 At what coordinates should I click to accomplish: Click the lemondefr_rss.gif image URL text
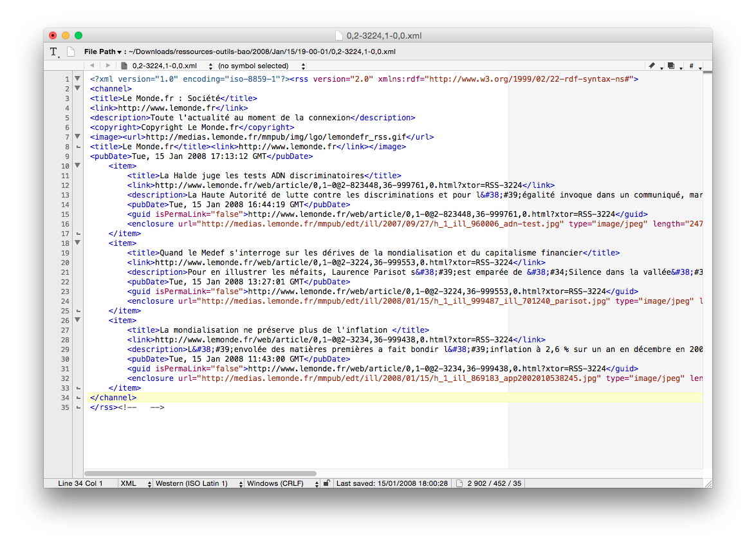(x=276, y=137)
